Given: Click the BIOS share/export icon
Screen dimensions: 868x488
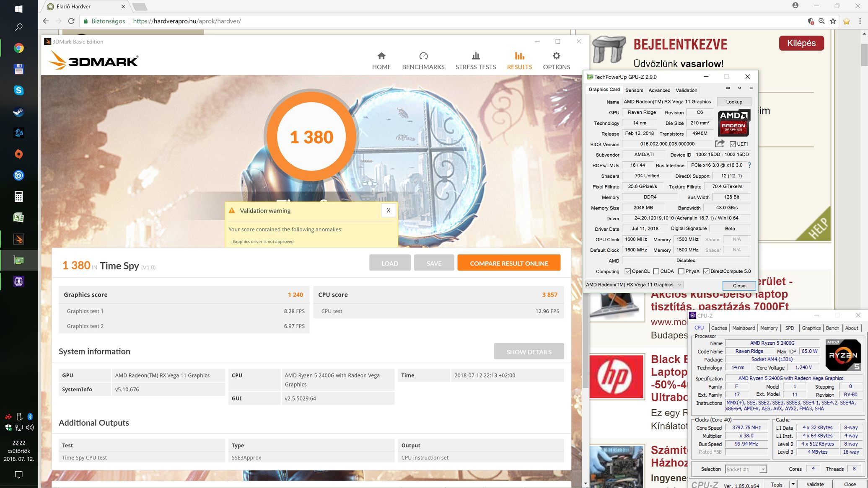Looking at the screenshot, I should click(x=720, y=144).
